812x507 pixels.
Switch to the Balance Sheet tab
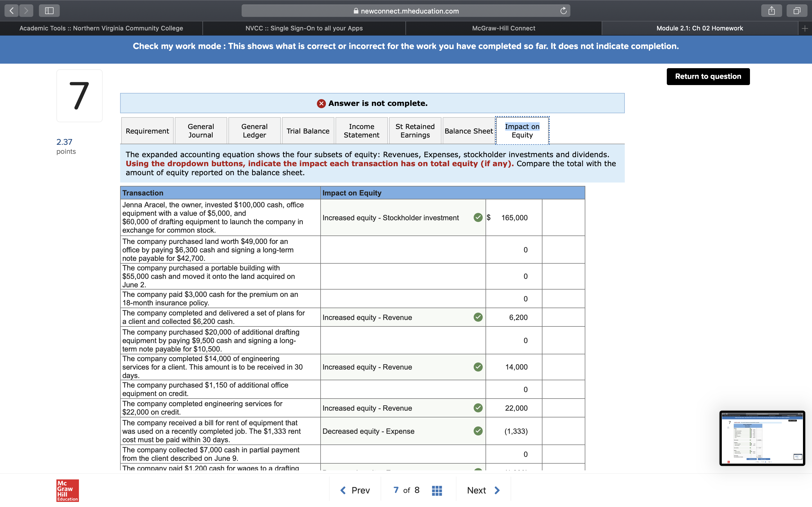(468, 131)
